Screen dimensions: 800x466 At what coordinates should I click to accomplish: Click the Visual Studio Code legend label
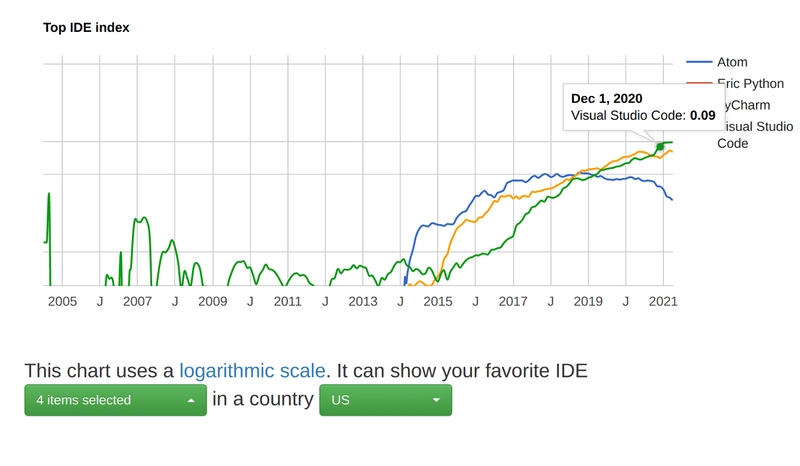click(x=755, y=135)
